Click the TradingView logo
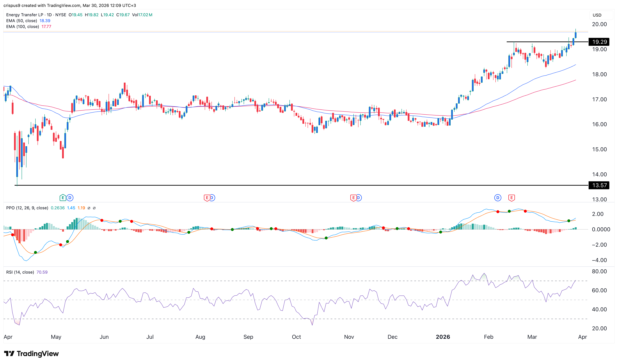This screenshot has height=364, width=618. (x=31, y=354)
